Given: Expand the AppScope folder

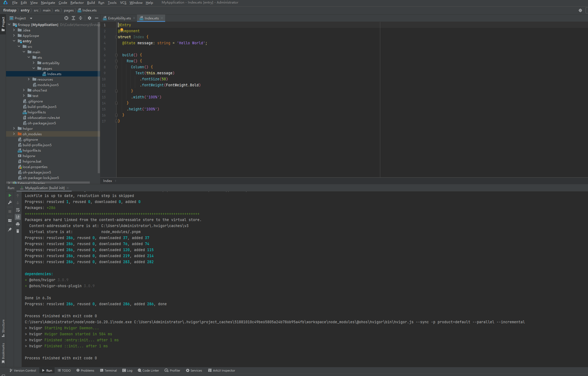Looking at the screenshot, I should click(14, 36).
